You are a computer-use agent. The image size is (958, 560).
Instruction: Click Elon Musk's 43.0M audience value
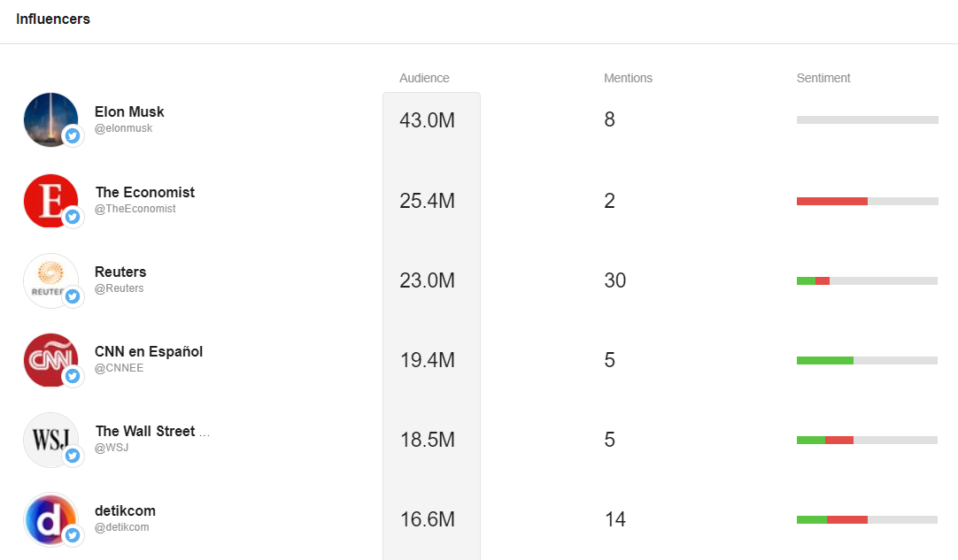click(x=427, y=120)
